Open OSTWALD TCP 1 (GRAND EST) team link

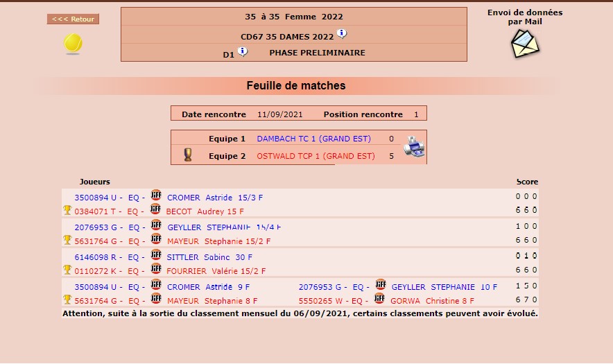coord(316,156)
